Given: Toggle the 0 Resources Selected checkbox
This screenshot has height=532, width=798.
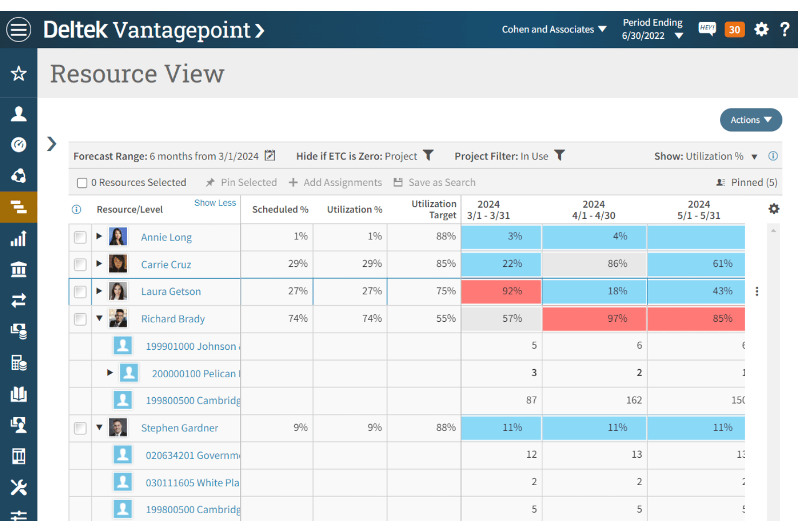Looking at the screenshot, I should click(82, 183).
